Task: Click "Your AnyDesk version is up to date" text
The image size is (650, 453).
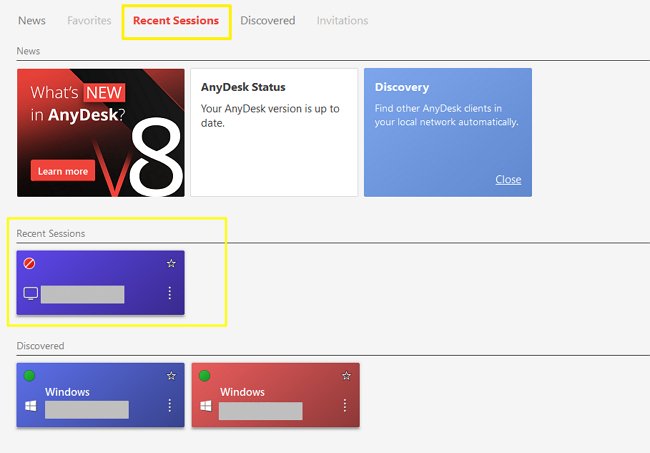Action: (270, 116)
